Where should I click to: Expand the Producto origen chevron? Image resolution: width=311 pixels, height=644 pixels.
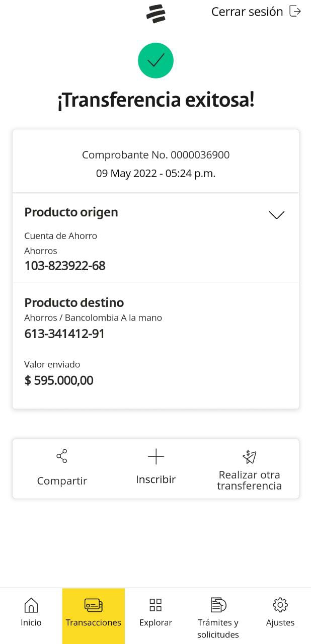(x=277, y=215)
